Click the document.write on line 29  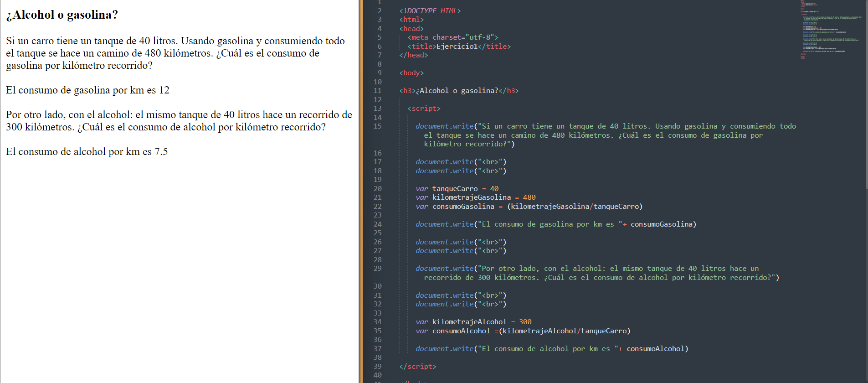[597, 273]
